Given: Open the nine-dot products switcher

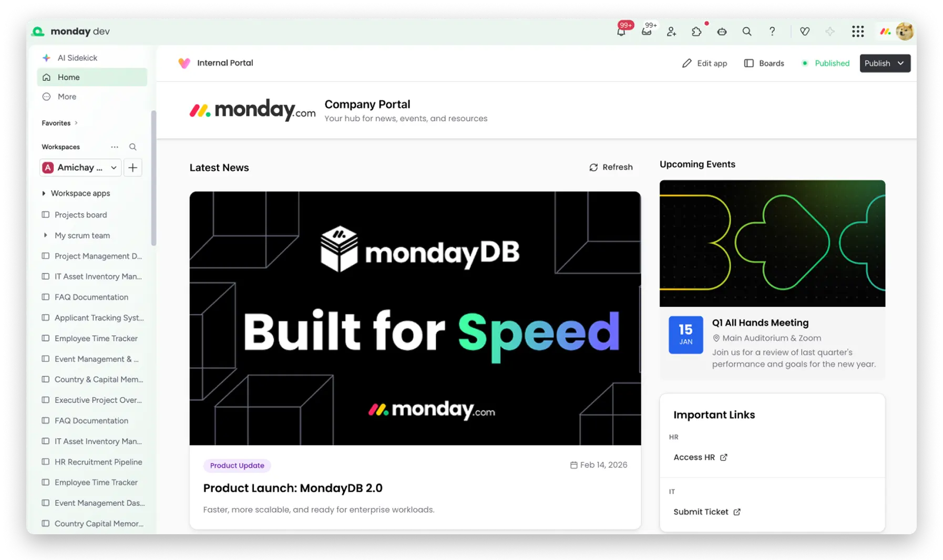Looking at the screenshot, I should tap(857, 32).
